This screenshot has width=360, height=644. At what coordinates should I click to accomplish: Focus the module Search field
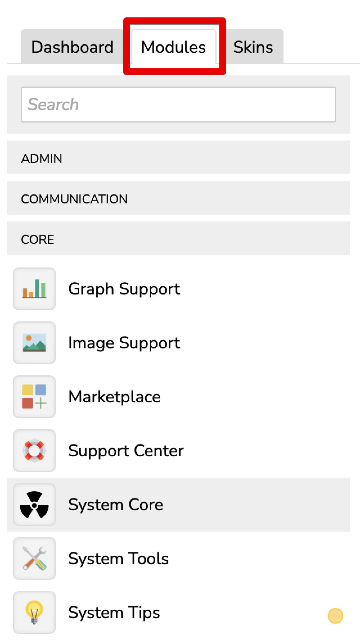pos(178,105)
